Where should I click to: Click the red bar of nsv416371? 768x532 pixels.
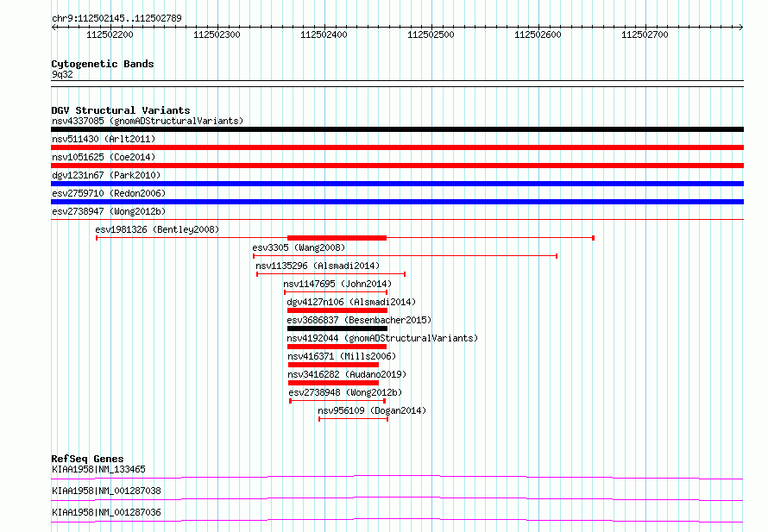tap(334, 365)
